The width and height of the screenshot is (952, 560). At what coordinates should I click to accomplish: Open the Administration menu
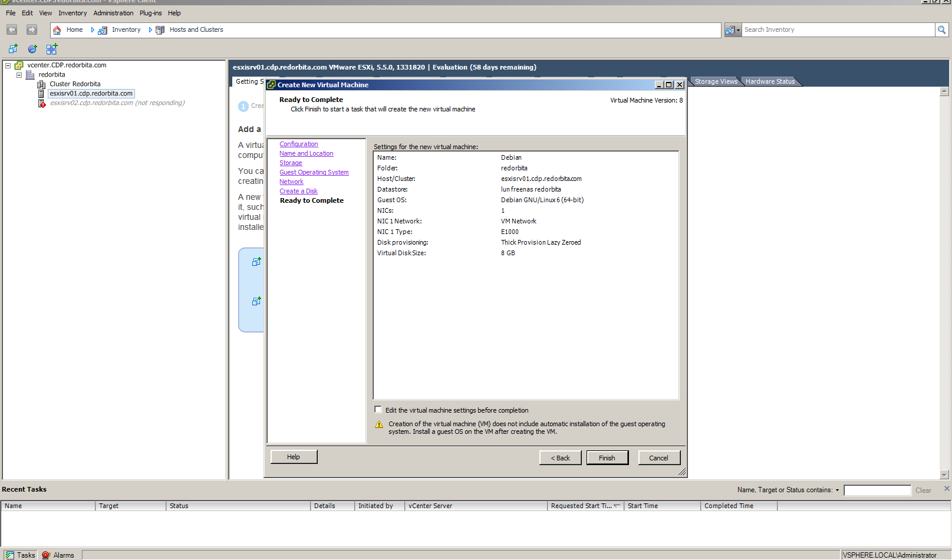[113, 13]
